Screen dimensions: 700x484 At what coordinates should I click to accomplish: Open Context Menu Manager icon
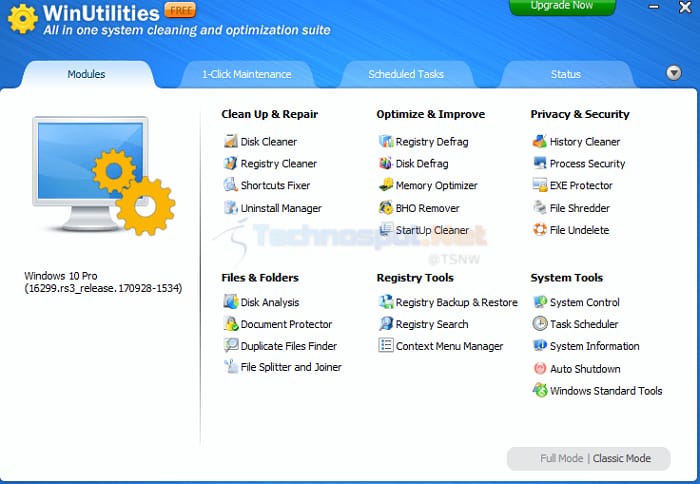pyautogui.click(x=386, y=345)
